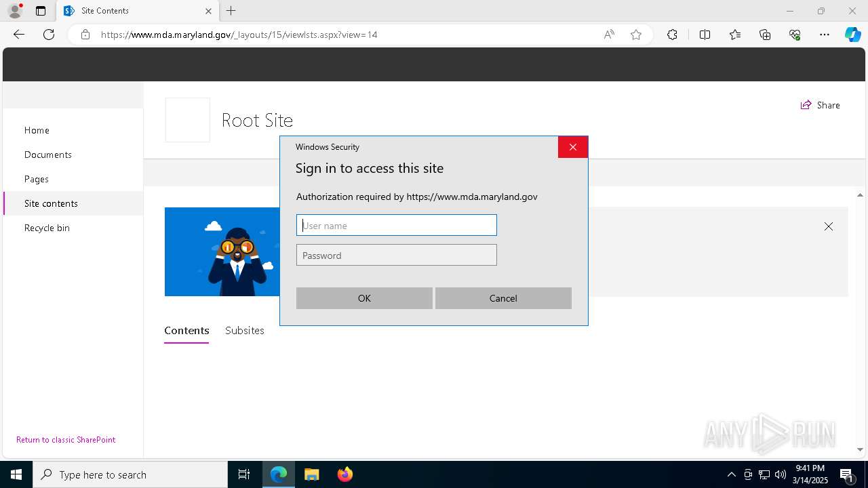The image size is (868, 488).
Task: Click the address bar URL
Action: click(x=239, y=35)
